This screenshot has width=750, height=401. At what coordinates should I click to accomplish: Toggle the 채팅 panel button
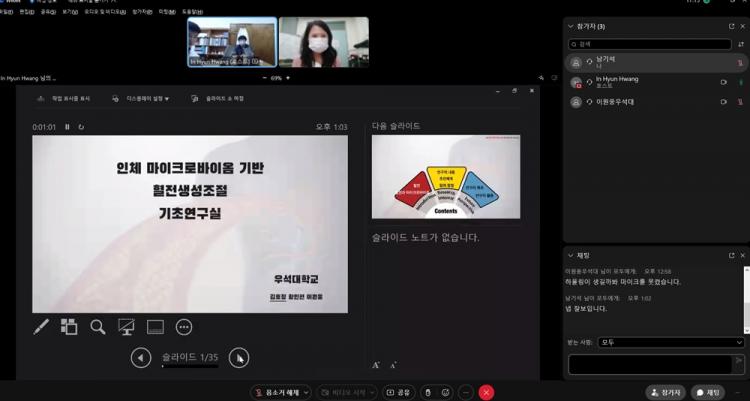coord(709,392)
